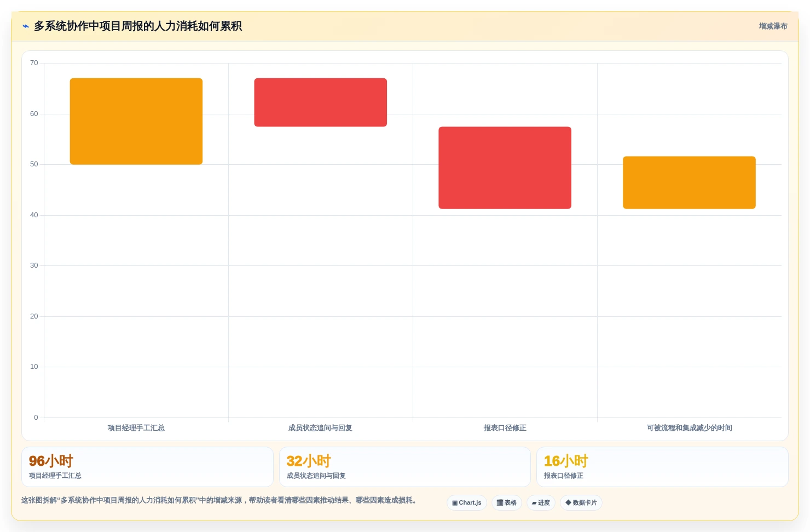Click x-axis label 报表口径修正

click(505, 428)
